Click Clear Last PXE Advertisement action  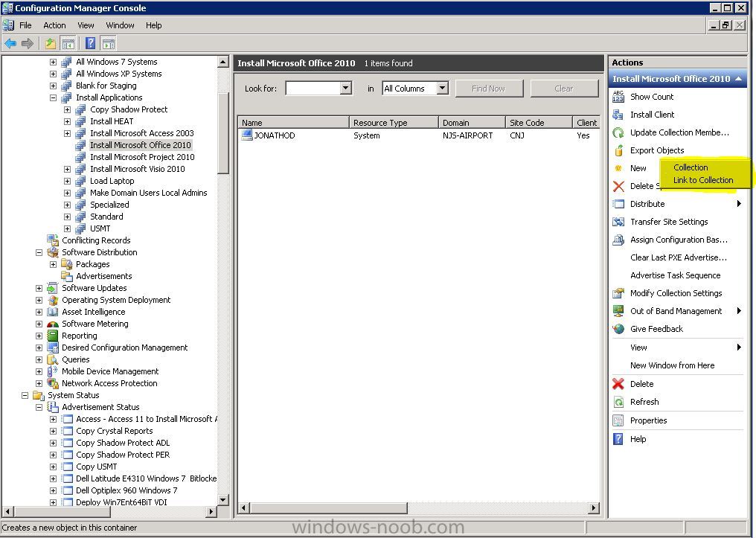click(x=679, y=257)
